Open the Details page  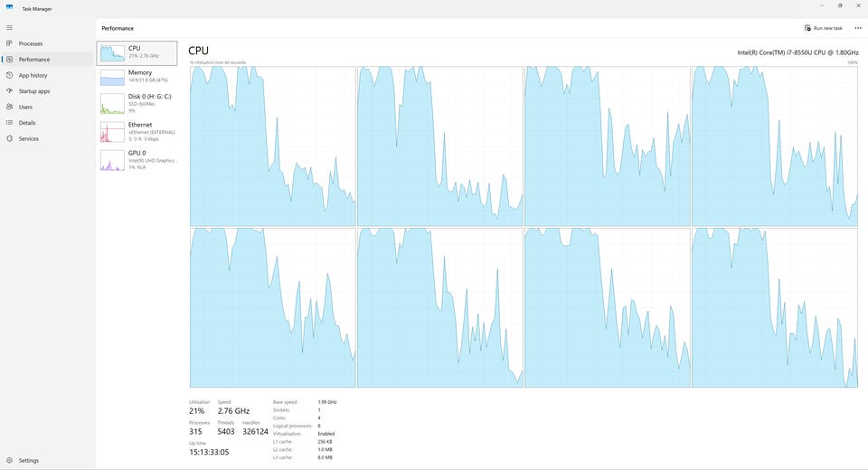47,123
